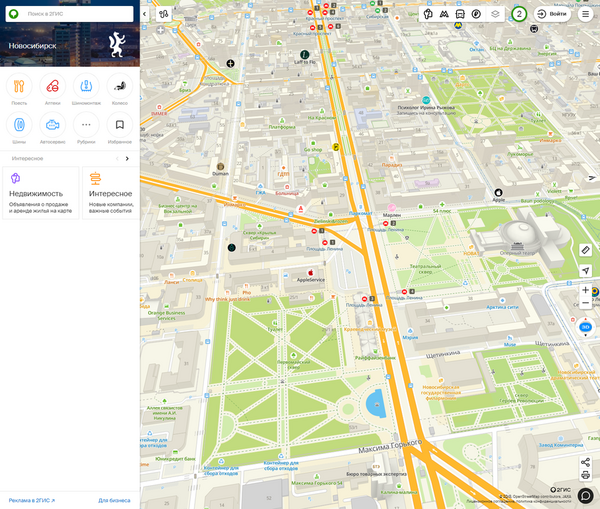Zoom in the map with plus
The height and width of the screenshot is (509, 600).
tap(586, 290)
